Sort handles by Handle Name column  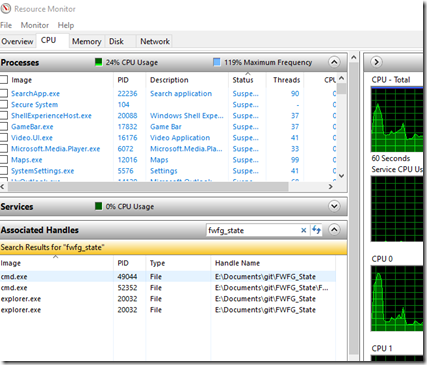tap(273, 263)
